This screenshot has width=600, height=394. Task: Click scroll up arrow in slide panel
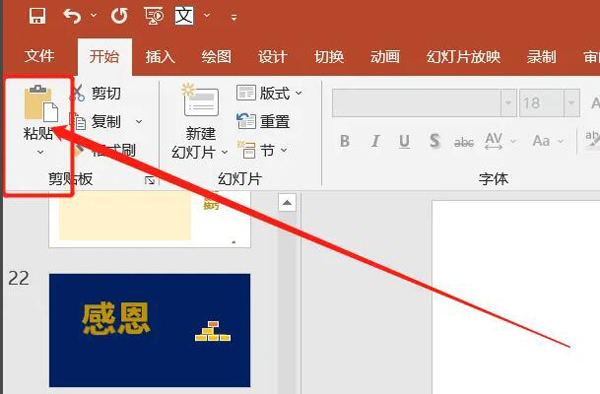pyautogui.click(x=287, y=203)
